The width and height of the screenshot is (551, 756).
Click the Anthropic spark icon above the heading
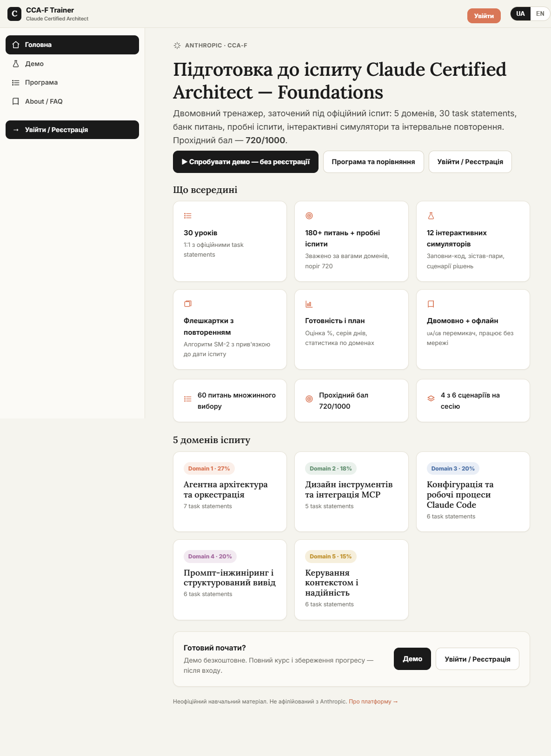177,46
